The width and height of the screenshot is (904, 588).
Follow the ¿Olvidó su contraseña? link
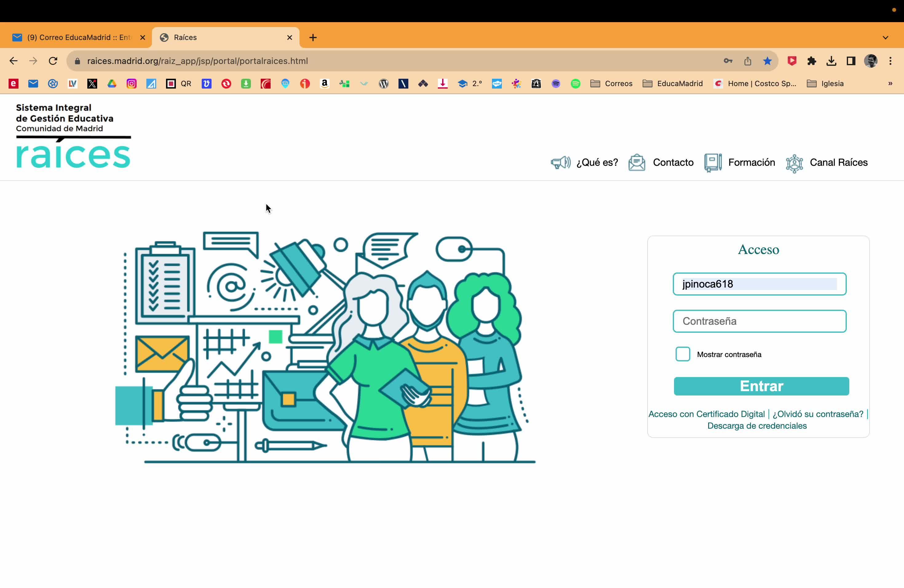point(818,414)
